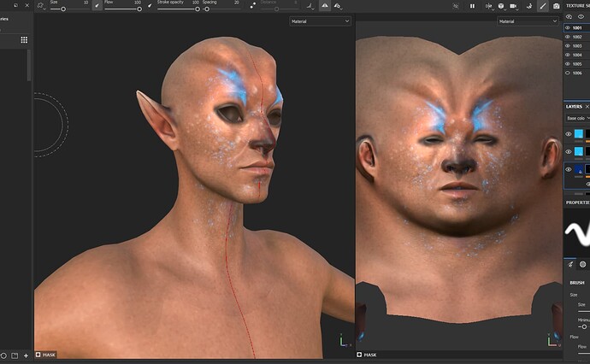590x364 pixels.
Task: Hide texture set 1004 via eye icon
Action: [x=568, y=55]
